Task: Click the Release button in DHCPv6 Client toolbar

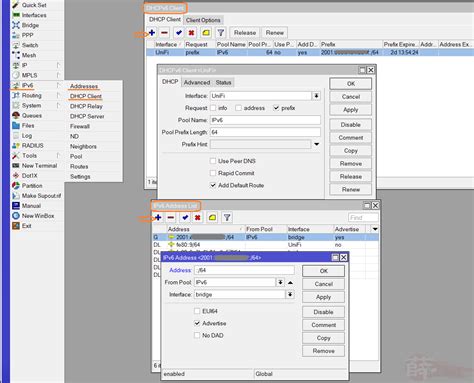Action: tap(245, 33)
